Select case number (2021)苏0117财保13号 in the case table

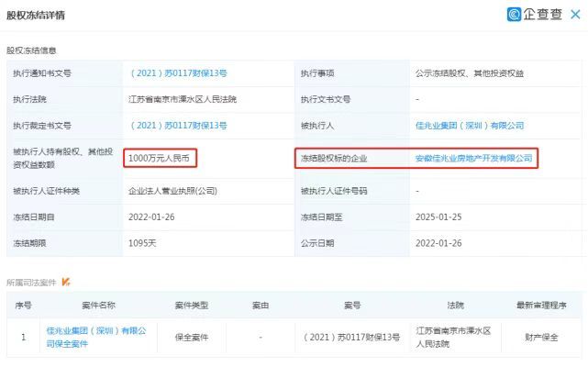351,338
